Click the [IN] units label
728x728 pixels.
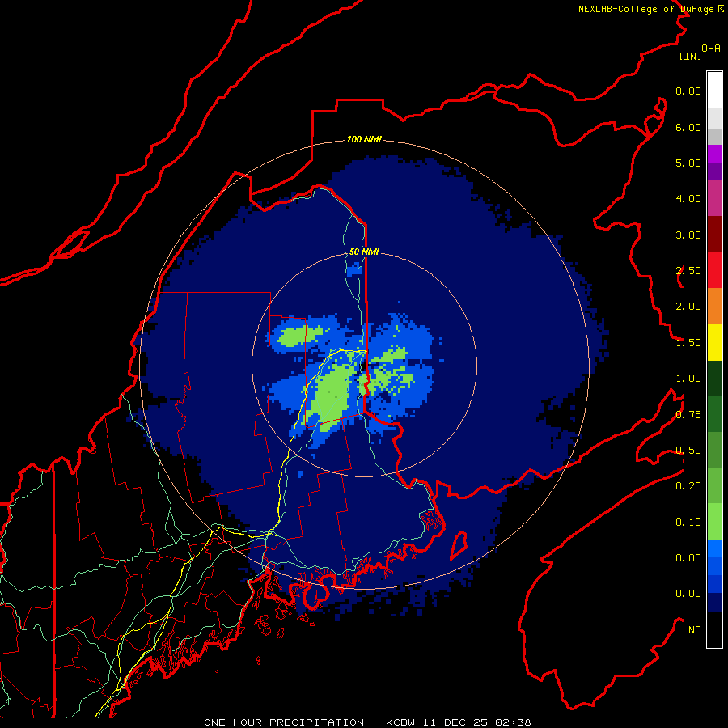pos(690,56)
